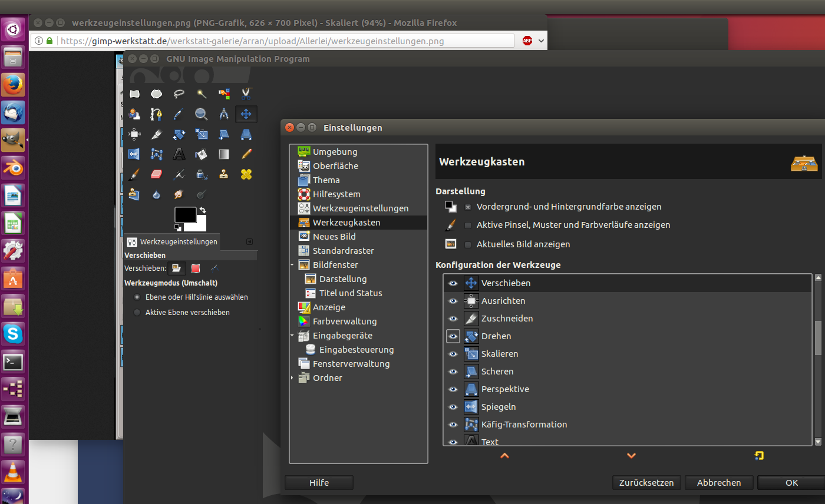Toggle eye visibility for Drehen tool row
825x504 pixels.
coord(453,336)
